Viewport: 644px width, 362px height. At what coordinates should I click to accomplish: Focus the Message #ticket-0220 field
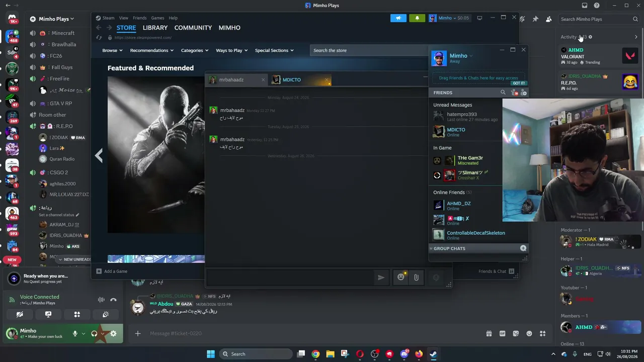pyautogui.click(x=312, y=333)
